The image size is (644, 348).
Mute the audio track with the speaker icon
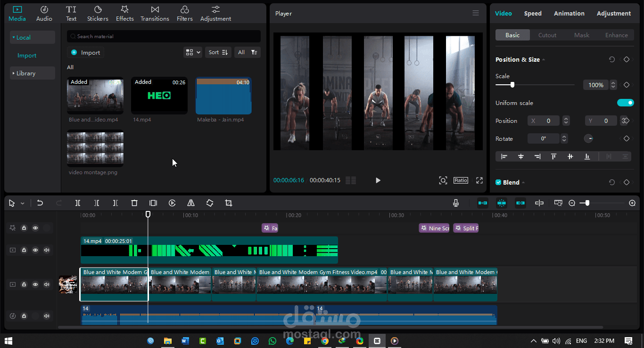(x=47, y=316)
